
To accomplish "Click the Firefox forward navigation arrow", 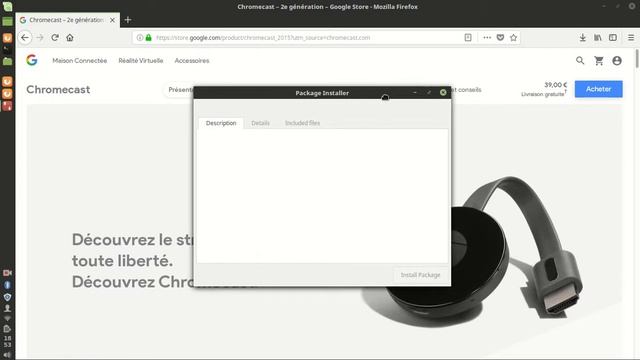I will click(x=40, y=38).
